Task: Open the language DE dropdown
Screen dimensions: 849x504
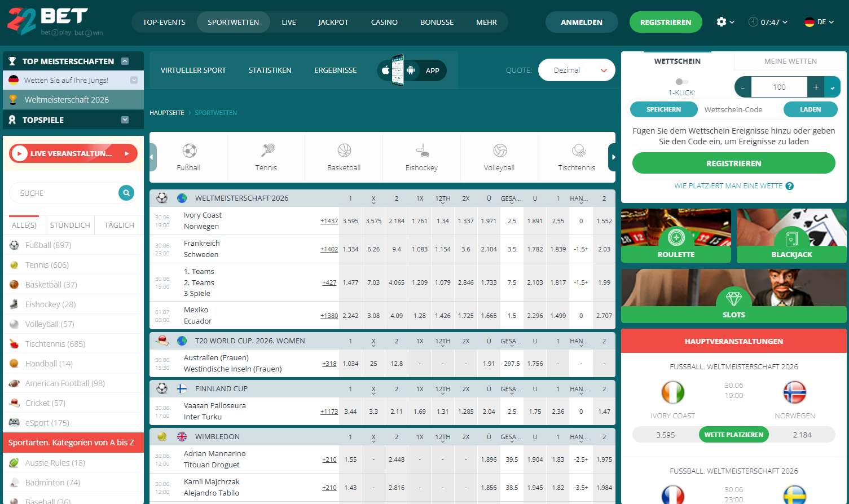Action: [819, 22]
